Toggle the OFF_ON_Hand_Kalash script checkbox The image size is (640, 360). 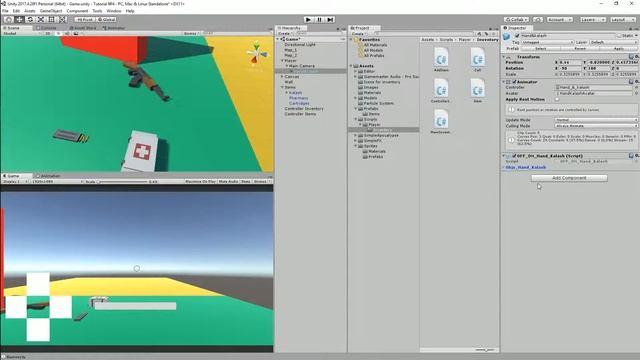click(514, 156)
